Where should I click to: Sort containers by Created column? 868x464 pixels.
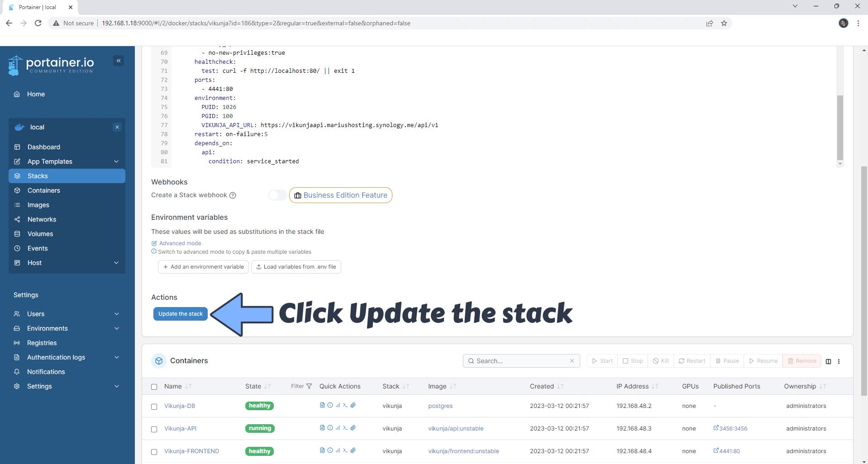547,386
